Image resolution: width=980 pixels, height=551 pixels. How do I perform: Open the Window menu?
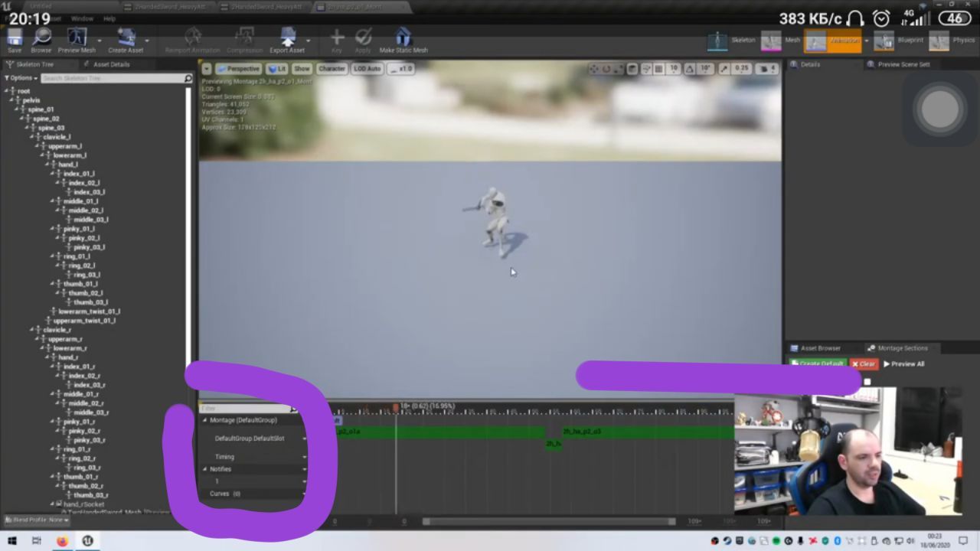(82, 18)
